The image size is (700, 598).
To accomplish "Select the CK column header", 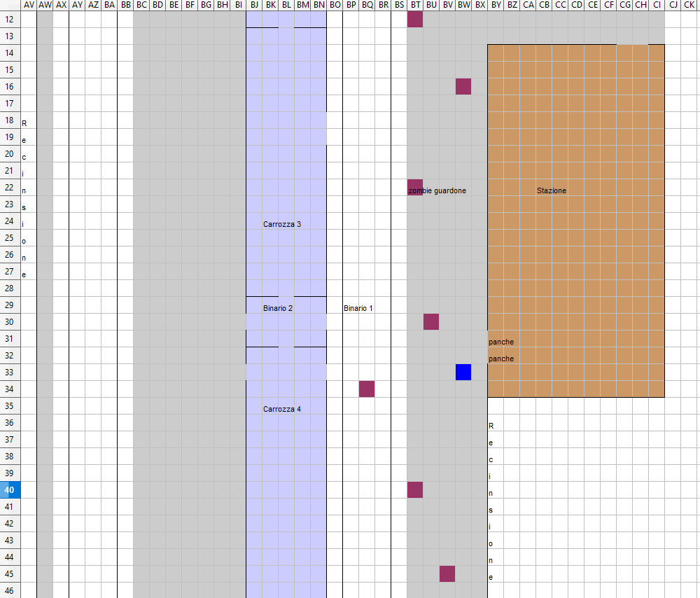I will 689,6.
